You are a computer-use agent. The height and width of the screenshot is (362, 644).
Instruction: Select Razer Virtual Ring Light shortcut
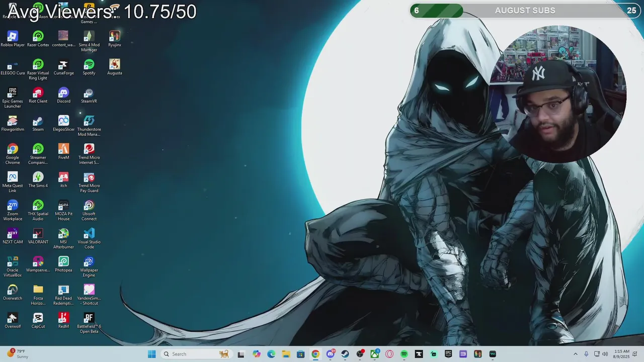point(38,69)
